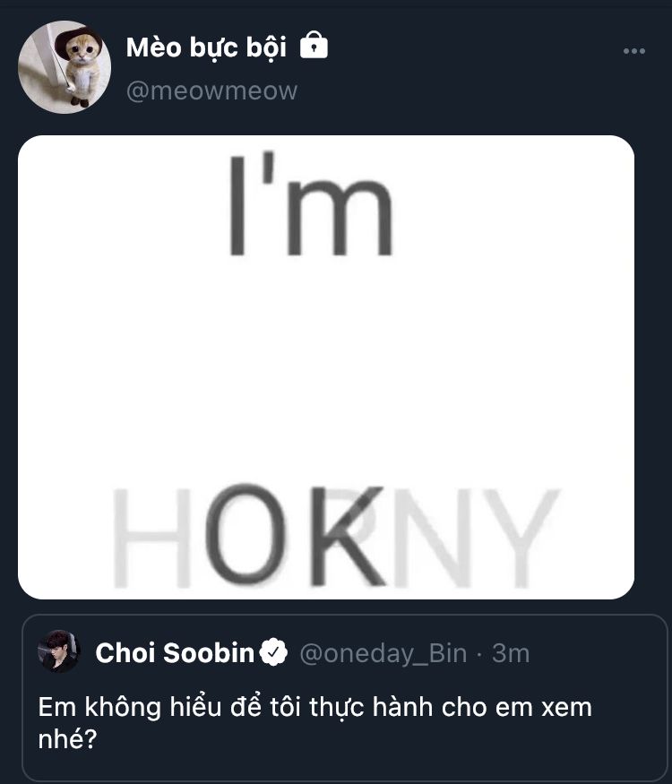Open the Choi Soobin display name

pyautogui.click(x=175, y=653)
